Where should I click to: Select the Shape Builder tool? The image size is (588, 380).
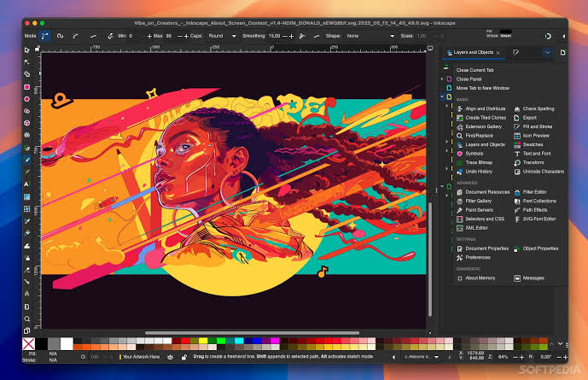[26, 74]
